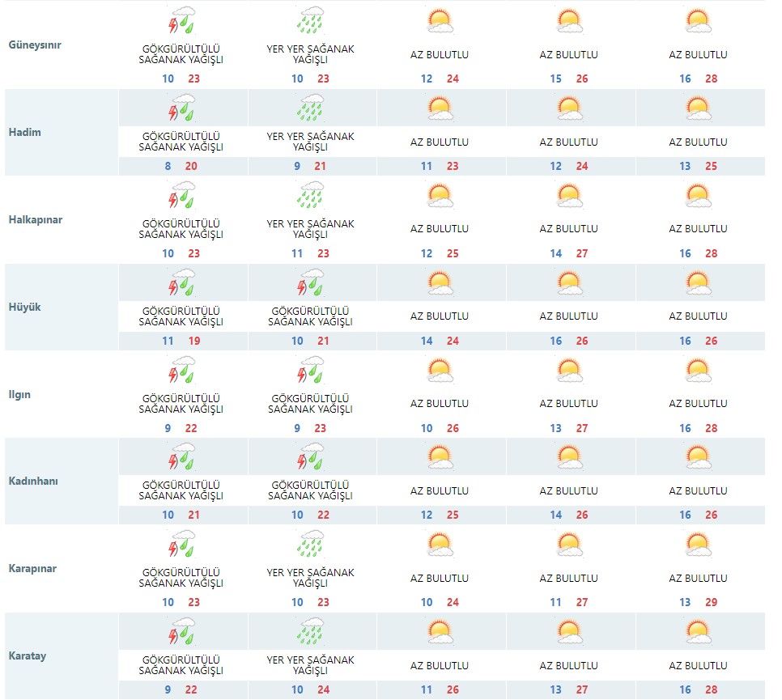Click Karapınar's fourth-day low temperature 11
Viewport: 782px width, 700px height.
555,602
